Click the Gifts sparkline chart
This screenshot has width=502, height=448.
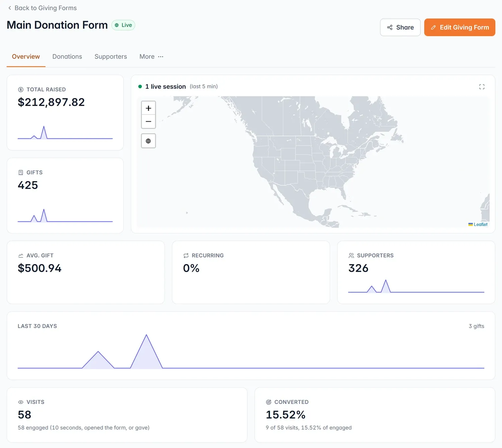(x=65, y=215)
